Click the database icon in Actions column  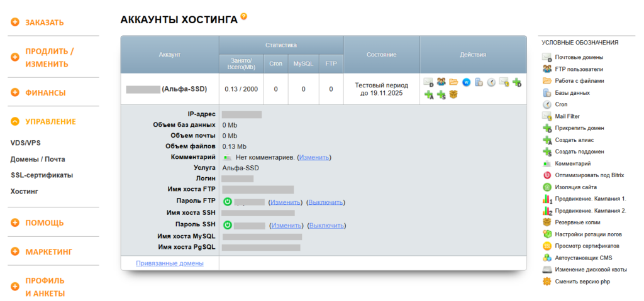point(479,82)
